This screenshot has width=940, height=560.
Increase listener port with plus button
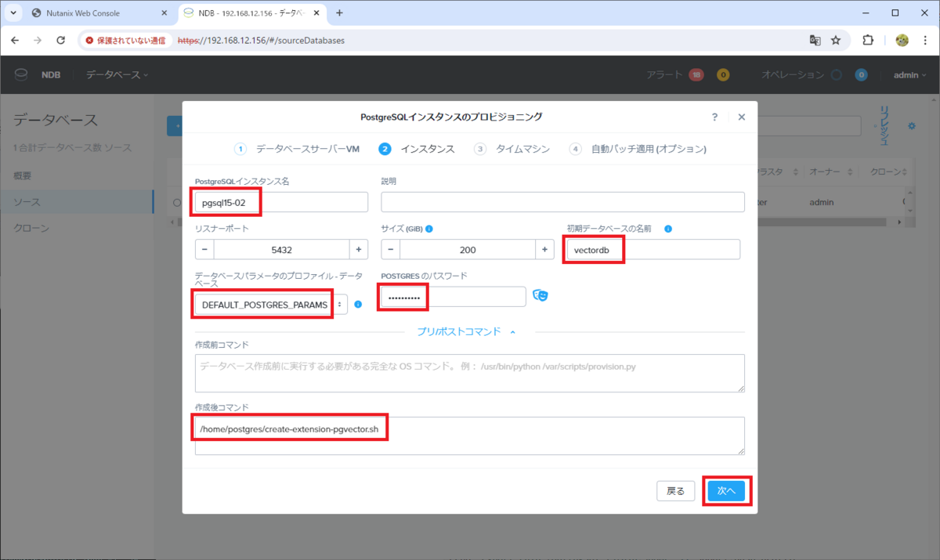click(358, 249)
